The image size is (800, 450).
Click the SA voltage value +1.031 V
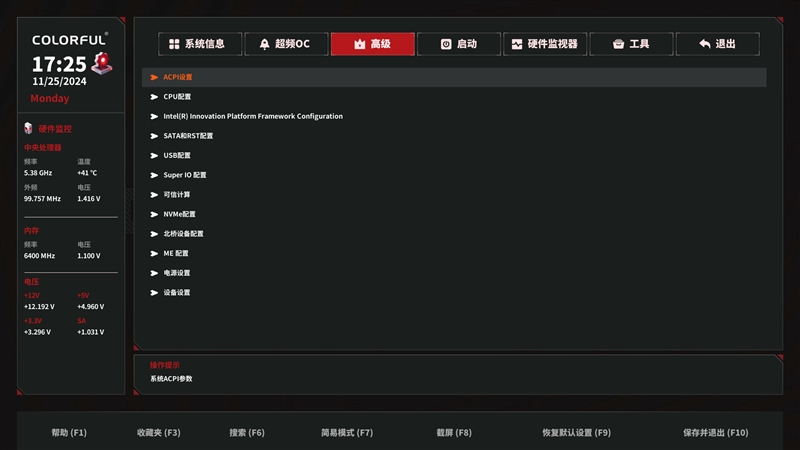(91, 332)
